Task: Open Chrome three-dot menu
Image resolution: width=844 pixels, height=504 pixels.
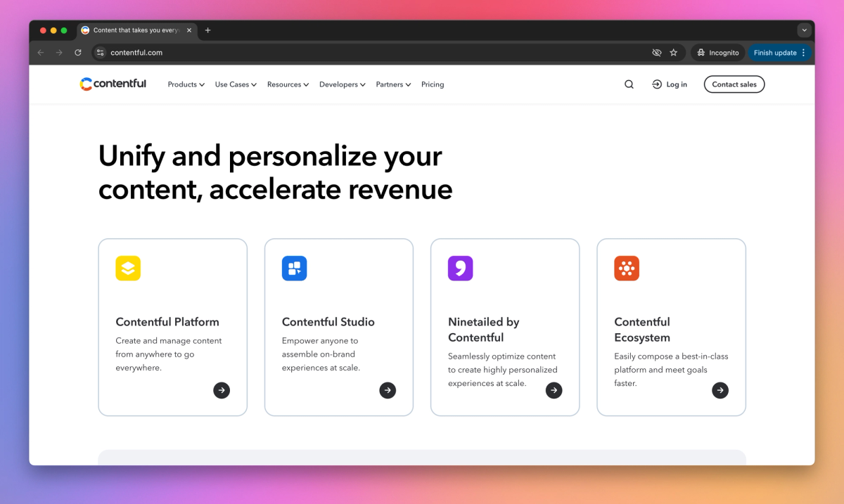Action: tap(804, 53)
